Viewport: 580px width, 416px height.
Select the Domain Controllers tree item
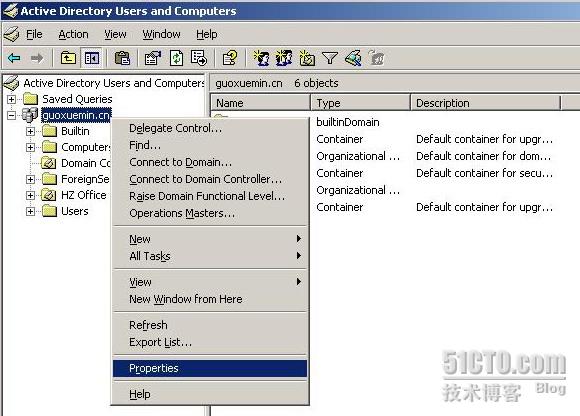click(85, 163)
